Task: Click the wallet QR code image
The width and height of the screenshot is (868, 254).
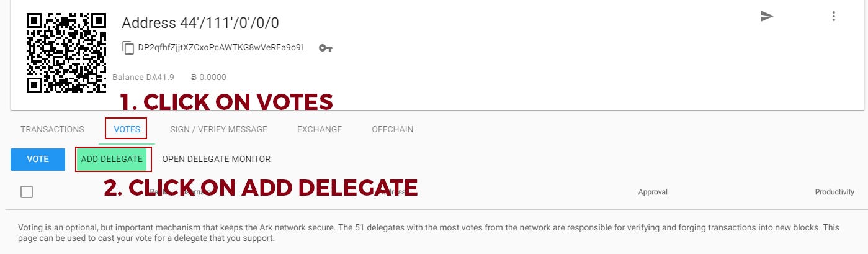Action: pyautogui.click(x=66, y=52)
